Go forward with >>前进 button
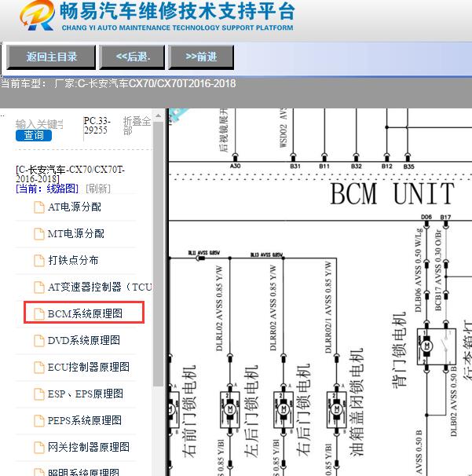The width and height of the screenshot is (472, 476). click(x=201, y=57)
